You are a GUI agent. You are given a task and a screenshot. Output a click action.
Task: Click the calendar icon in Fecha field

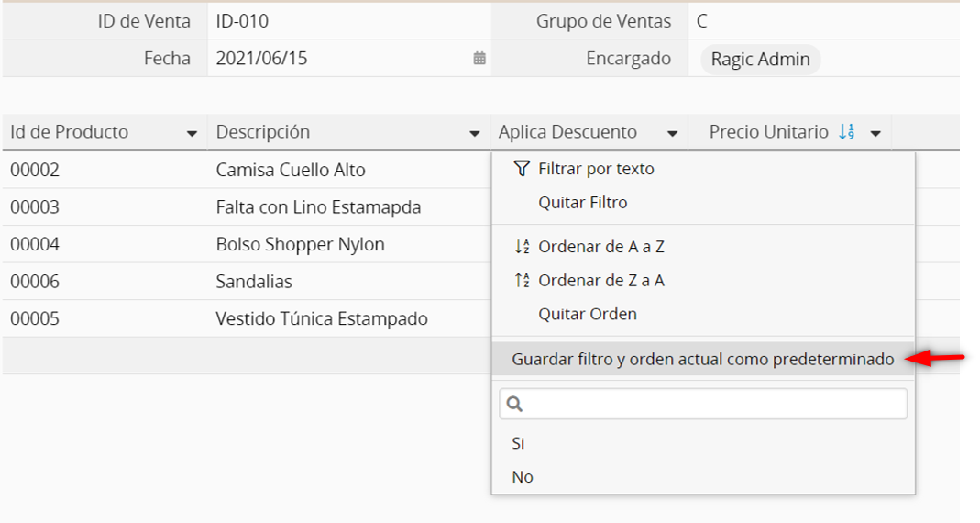[x=479, y=59]
